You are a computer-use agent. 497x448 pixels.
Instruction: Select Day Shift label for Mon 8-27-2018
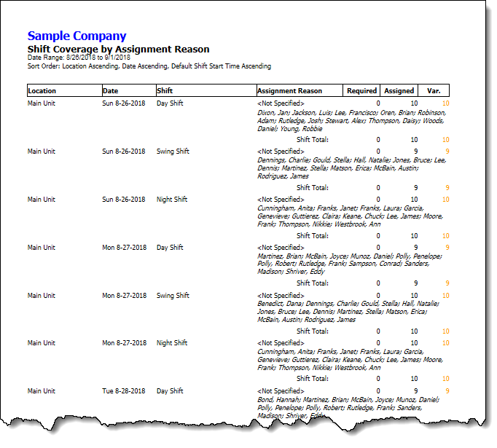coord(170,248)
